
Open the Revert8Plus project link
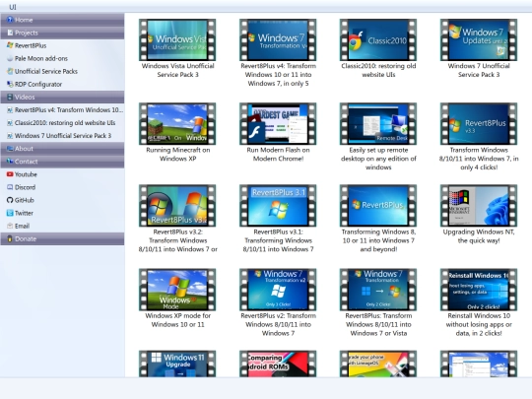click(31, 45)
